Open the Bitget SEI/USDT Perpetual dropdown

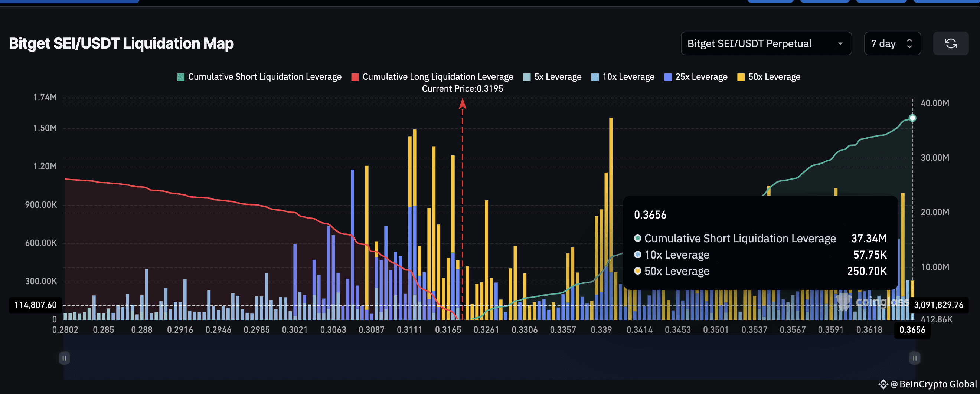tap(766, 43)
